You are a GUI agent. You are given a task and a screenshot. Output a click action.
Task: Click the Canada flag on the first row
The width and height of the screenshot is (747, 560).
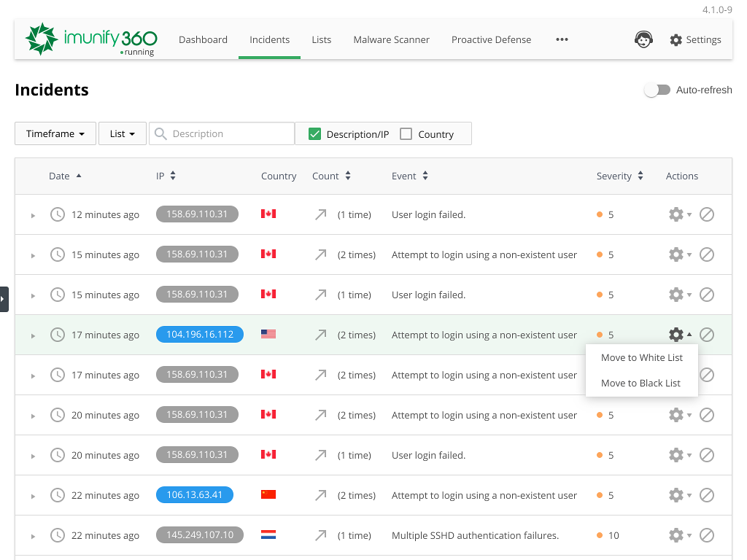tap(268, 214)
